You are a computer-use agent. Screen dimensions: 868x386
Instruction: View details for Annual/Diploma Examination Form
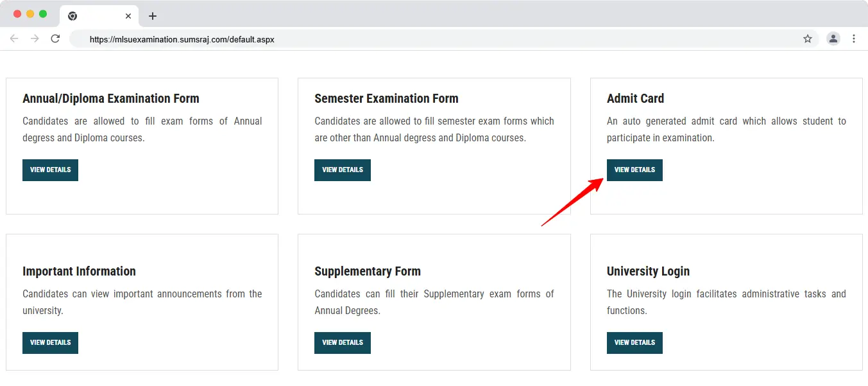[x=50, y=170]
